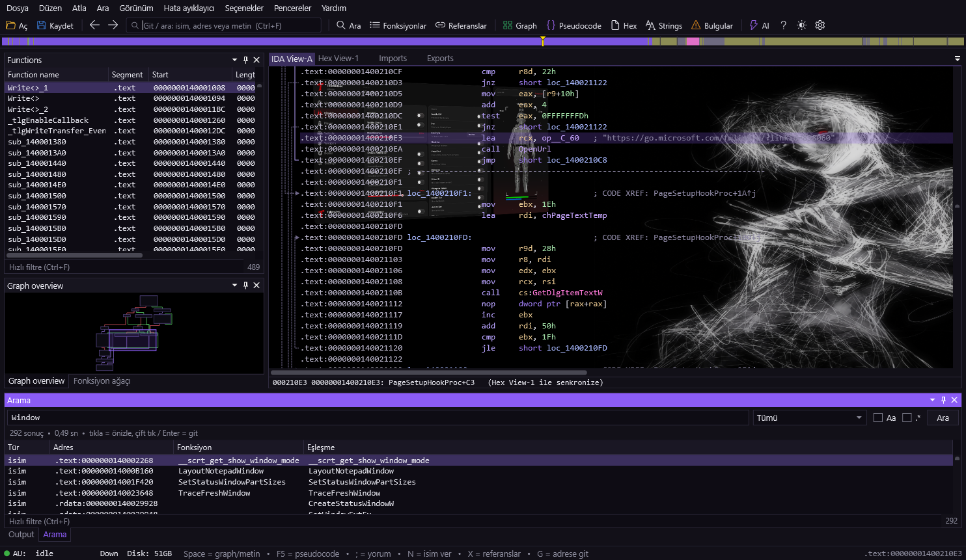Close the Arama search panel

954,400
